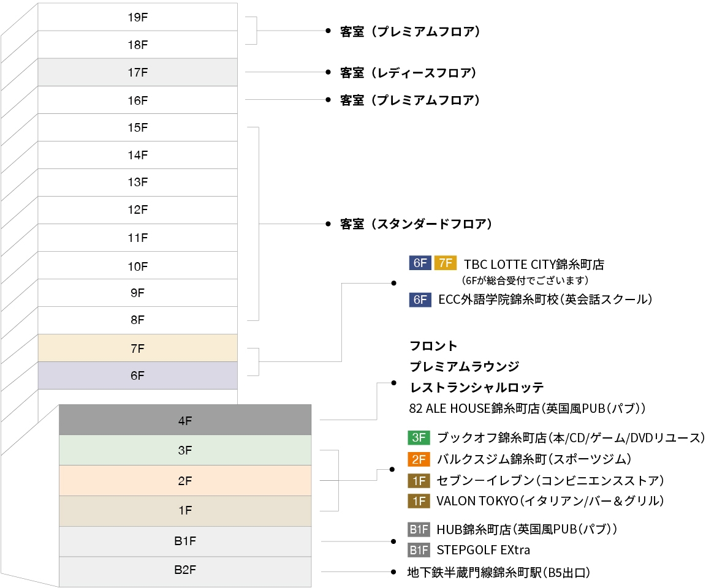Click the blue 6F badge next to ECC外語学院
The image size is (706, 588).
(420, 300)
